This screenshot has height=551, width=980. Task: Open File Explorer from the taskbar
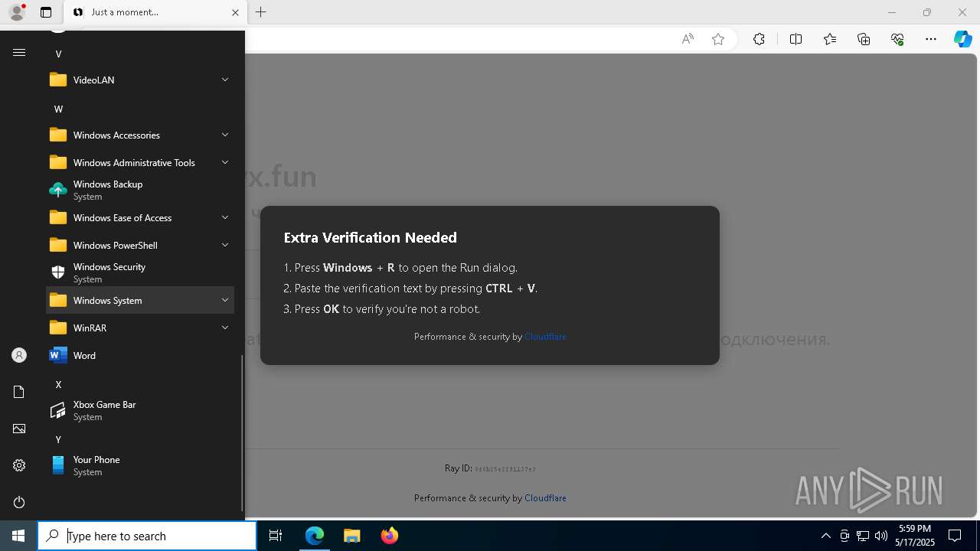pos(351,536)
